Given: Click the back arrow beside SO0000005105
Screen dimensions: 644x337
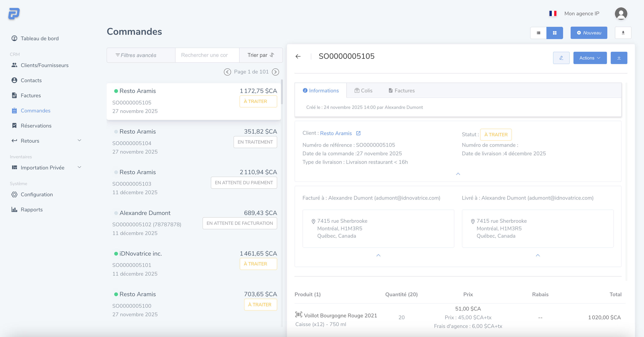Looking at the screenshot, I should click(298, 56).
